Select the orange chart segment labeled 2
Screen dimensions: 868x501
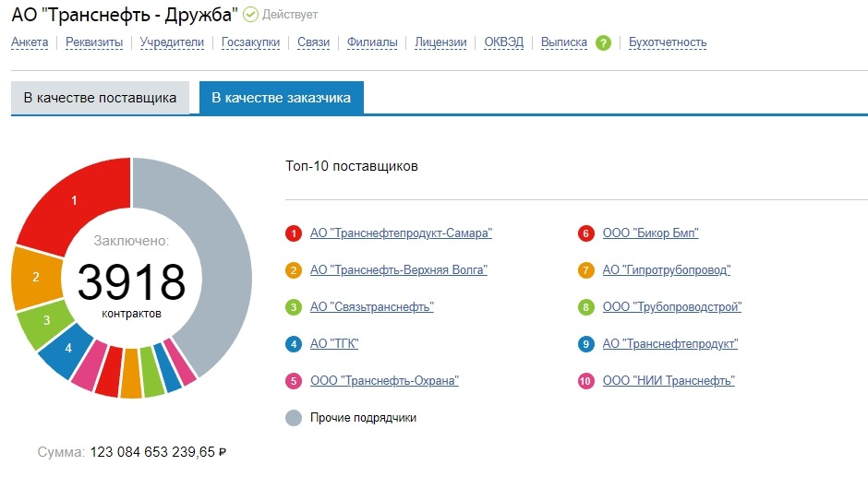(37, 277)
